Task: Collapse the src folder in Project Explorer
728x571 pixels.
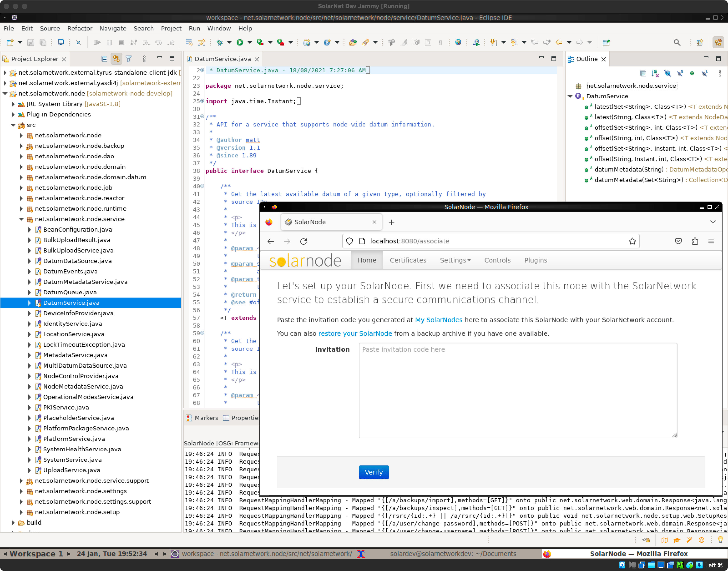Action: click(x=13, y=125)
